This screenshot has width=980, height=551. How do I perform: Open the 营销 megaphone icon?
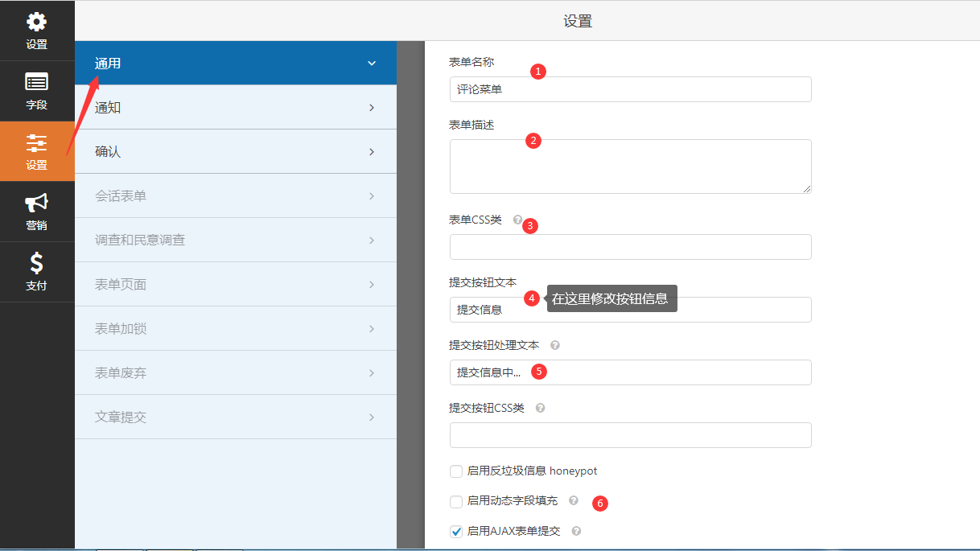[x=37, y=203]
